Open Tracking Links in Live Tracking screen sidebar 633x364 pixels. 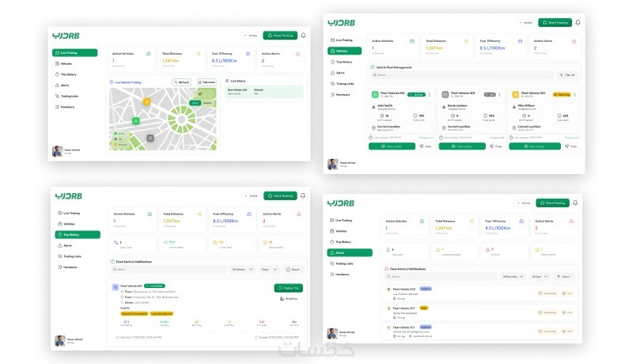(x=67, y=96)
